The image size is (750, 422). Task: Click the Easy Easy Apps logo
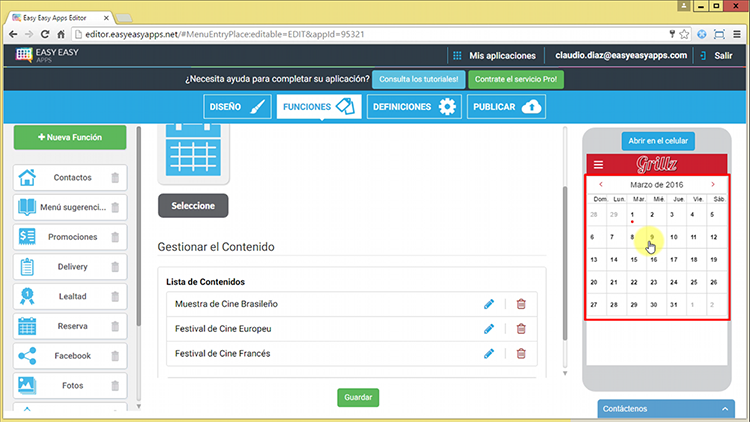(47, 55)
